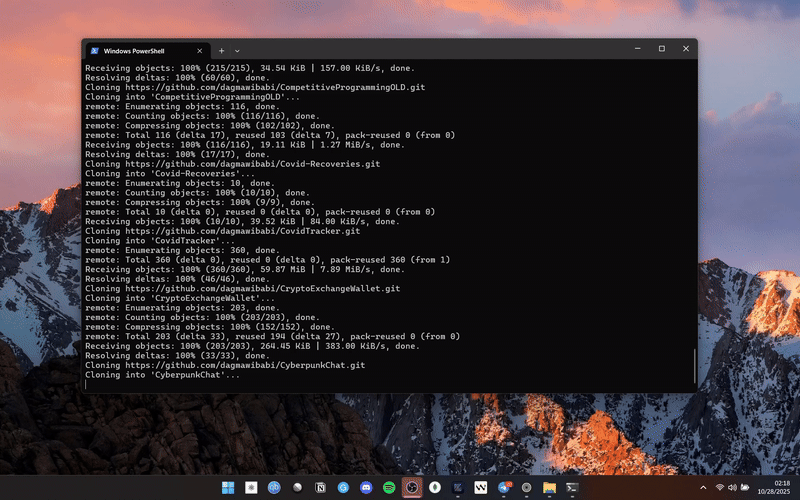800x500 pixels.
Task: Select the Windows PowerShell tab
Action: click(140, 50)
